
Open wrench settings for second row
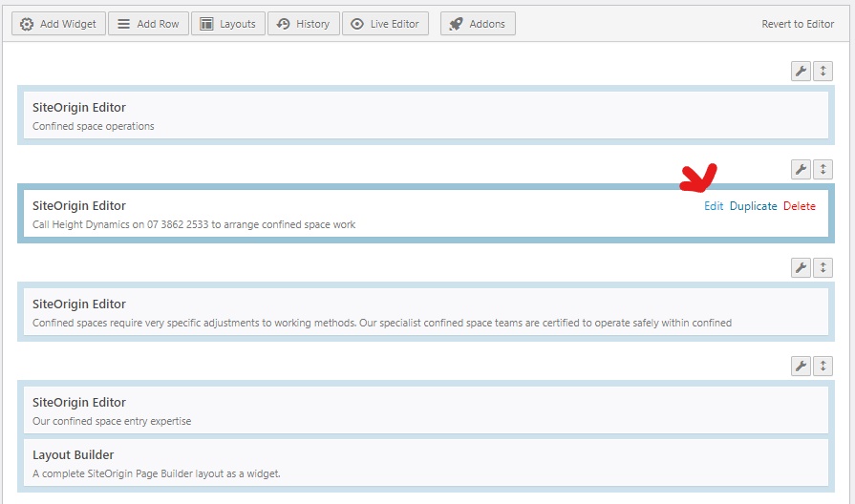[x=802, y=169]
